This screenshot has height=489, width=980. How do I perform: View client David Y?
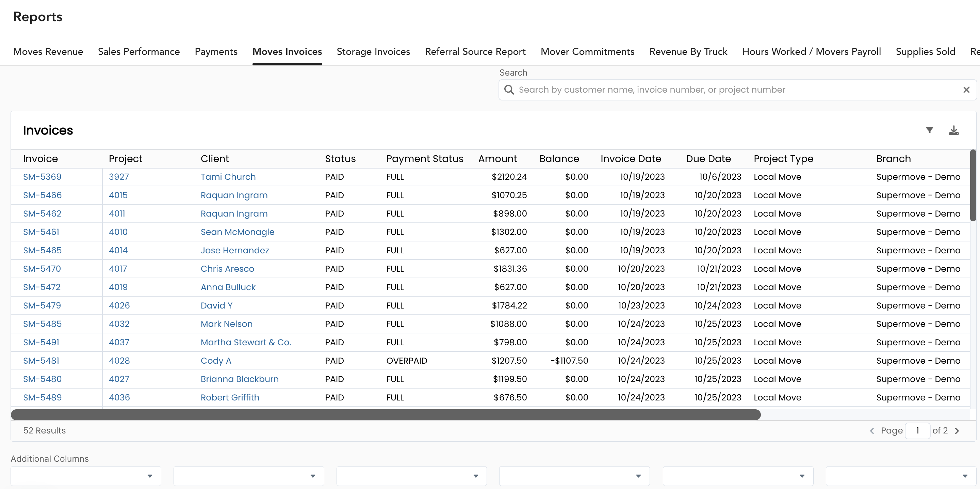pos(216,305)
